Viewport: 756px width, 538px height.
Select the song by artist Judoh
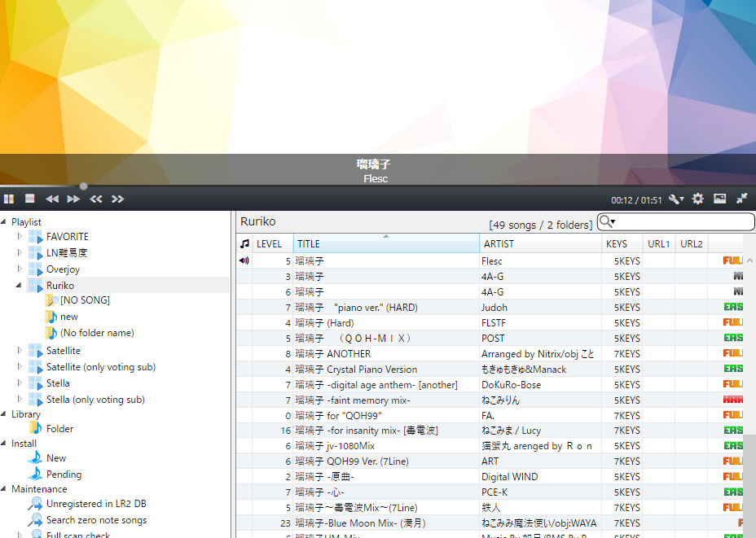point(490,308)
